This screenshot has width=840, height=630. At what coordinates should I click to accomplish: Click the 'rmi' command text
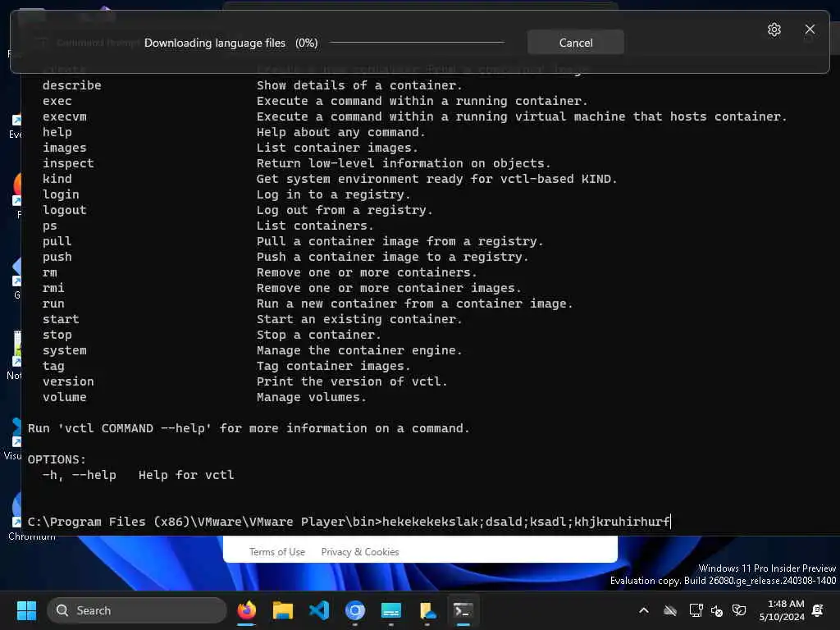coord(53,288)
